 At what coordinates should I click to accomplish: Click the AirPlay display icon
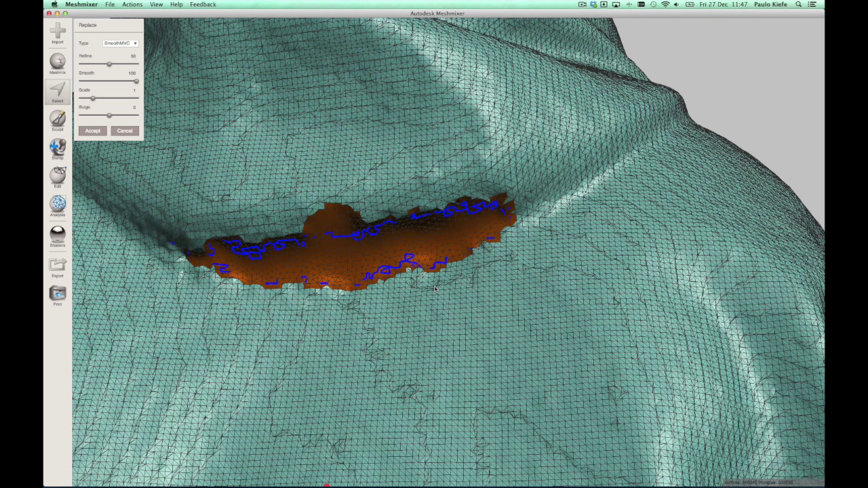[x=616, y=4]
